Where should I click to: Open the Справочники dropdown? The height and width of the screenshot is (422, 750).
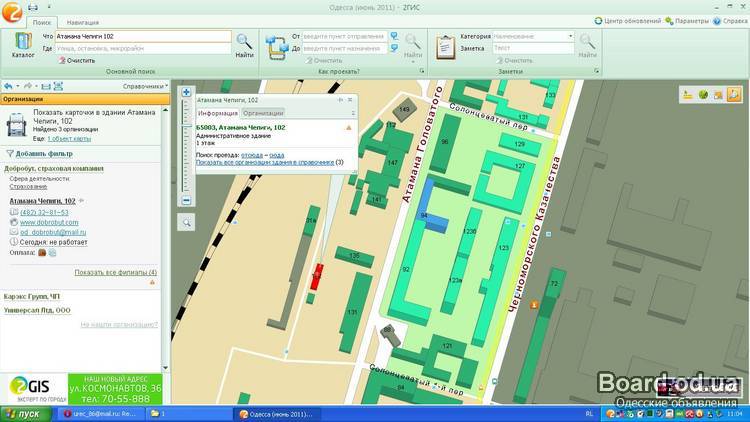(145, 86)
